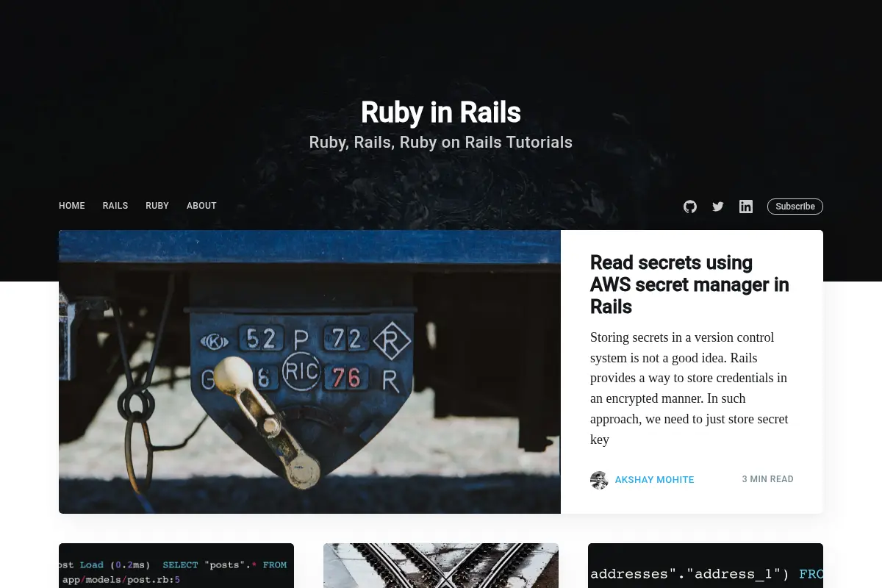
Task: Click the article excerpt starting 'Storing secrets'
Action: [689, 388]
